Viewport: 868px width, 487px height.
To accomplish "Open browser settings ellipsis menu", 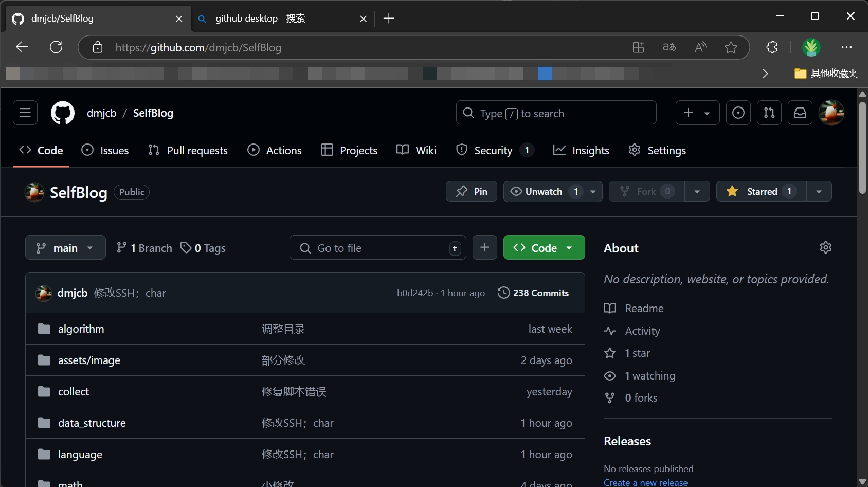I will (846, 47).
